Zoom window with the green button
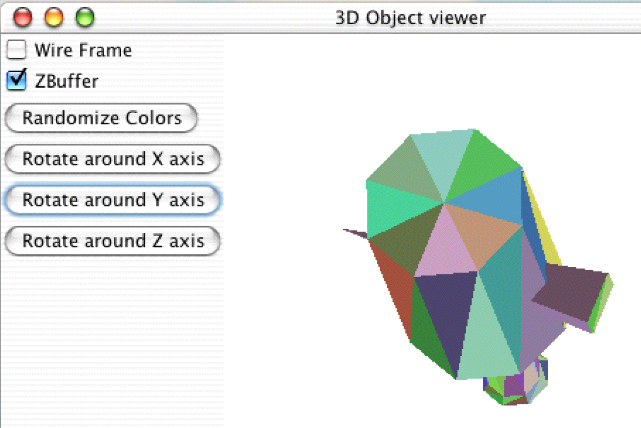641x428 pixels. coord(85,18)
